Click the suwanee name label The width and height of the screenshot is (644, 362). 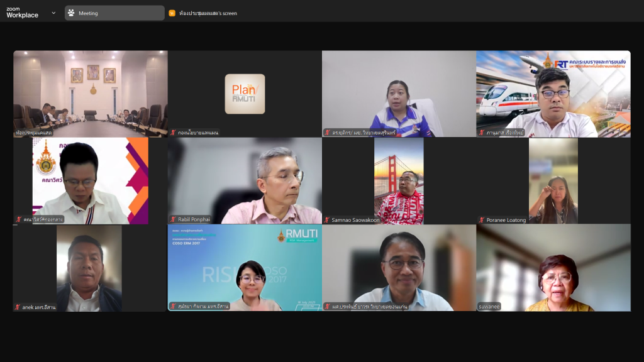tap(489, 307)
